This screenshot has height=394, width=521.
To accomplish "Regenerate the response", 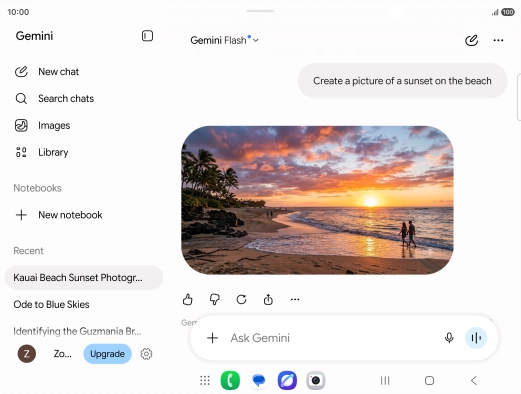I will (x=241, y=299).
